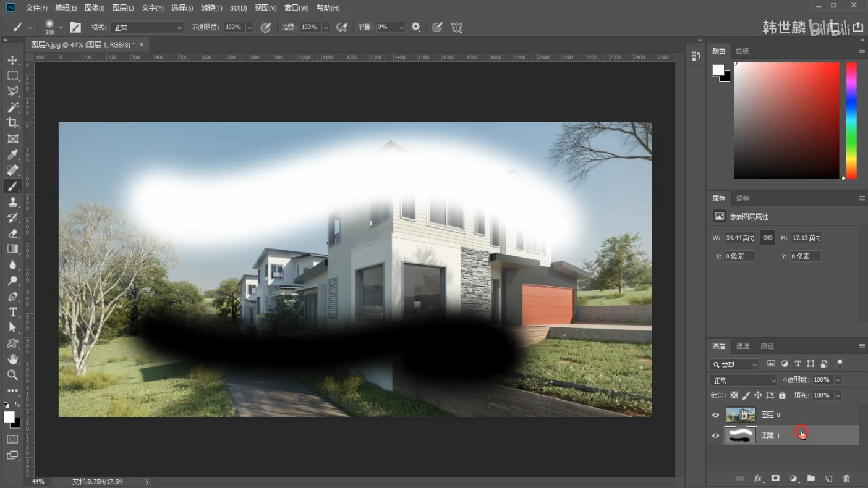Image resolution: width=868 pixels, height=488 pixels.
Task: Open the 文件(F) menu
Action: pos(36,8)
